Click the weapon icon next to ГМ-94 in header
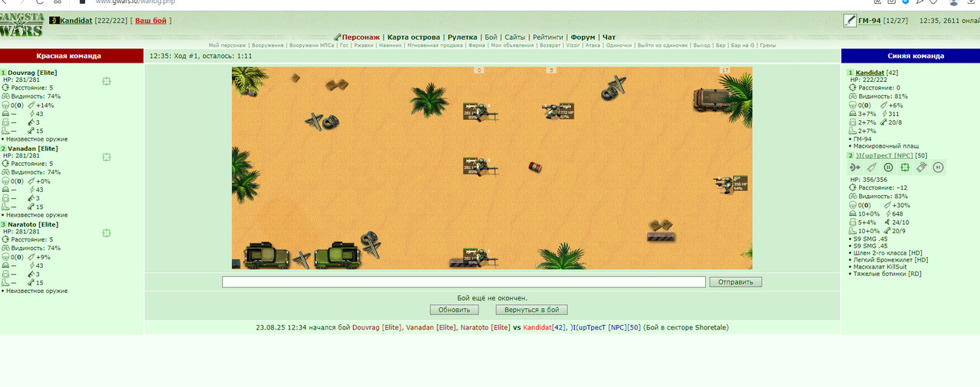 [x=849, y=21]
